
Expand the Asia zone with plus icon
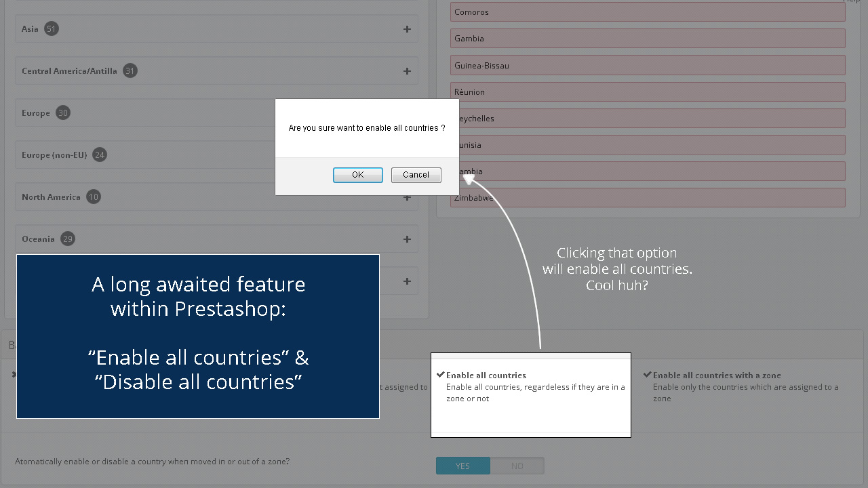[407, 29]
